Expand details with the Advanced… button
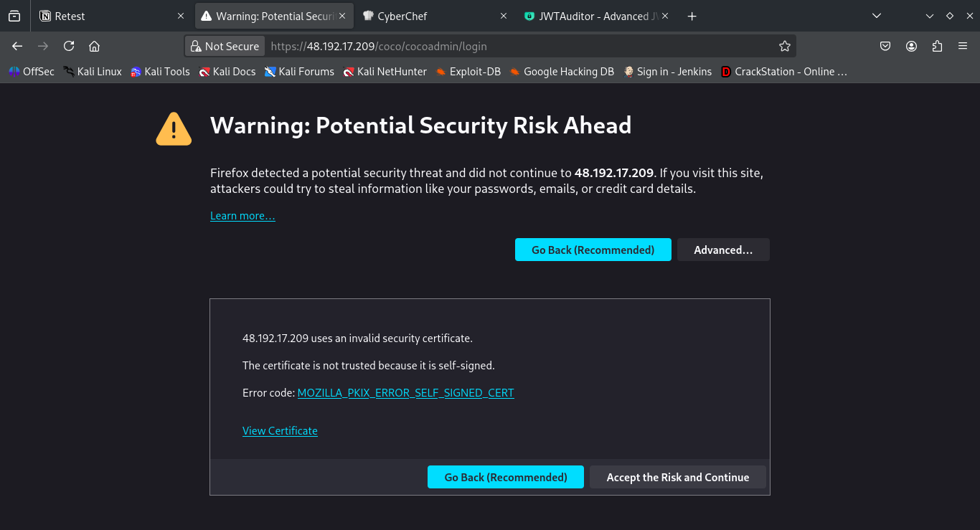The image size is (980, 530). pyautogui.click(x=723, y=250)
